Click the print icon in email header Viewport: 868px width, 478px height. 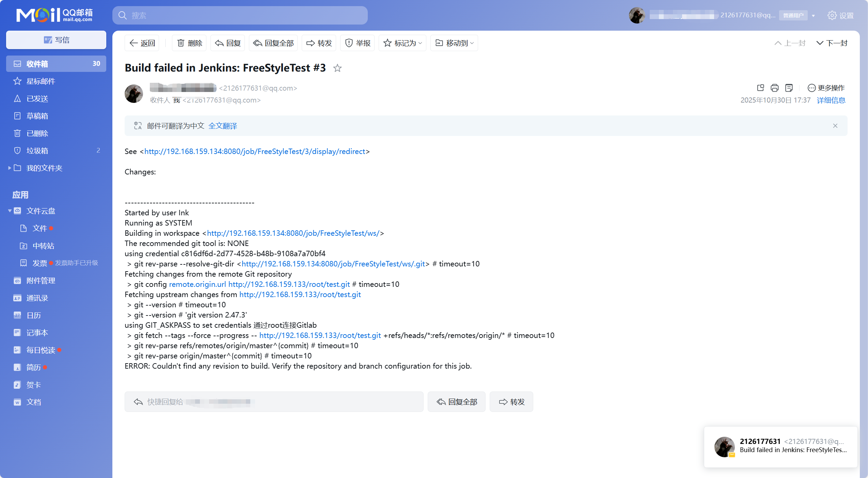(x=774, y=88)
